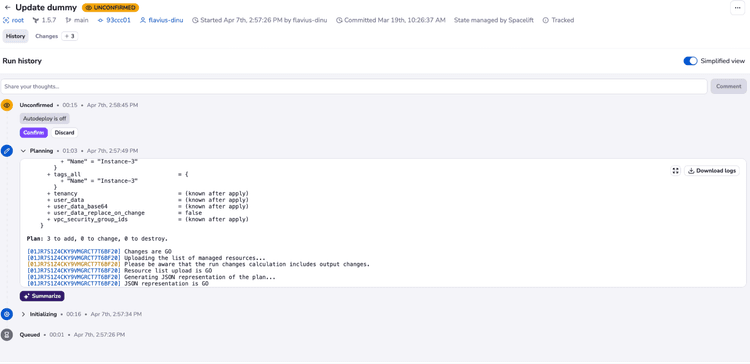The image size is (750, 364).
Task: Click the Summarize button
Action: point(42,296)
